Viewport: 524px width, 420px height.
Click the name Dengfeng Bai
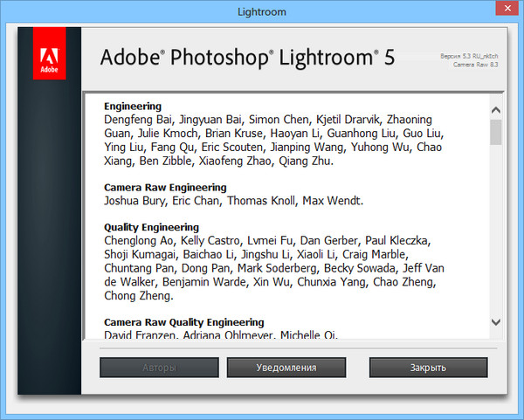[x=138, y=120]
